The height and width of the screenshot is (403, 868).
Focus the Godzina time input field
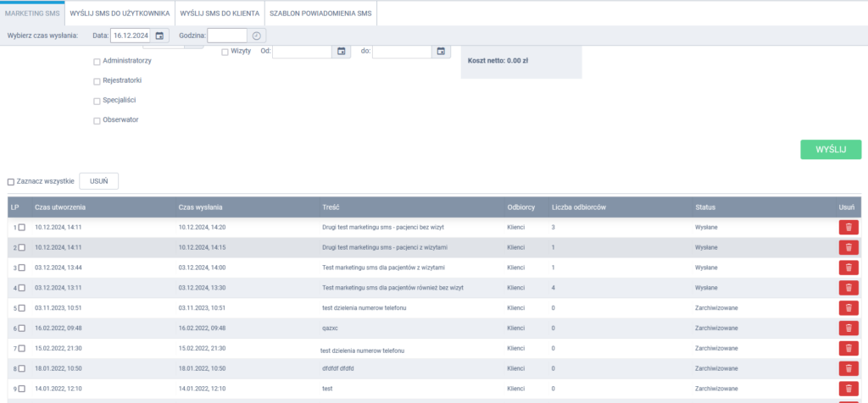click(x=227, y=36)
